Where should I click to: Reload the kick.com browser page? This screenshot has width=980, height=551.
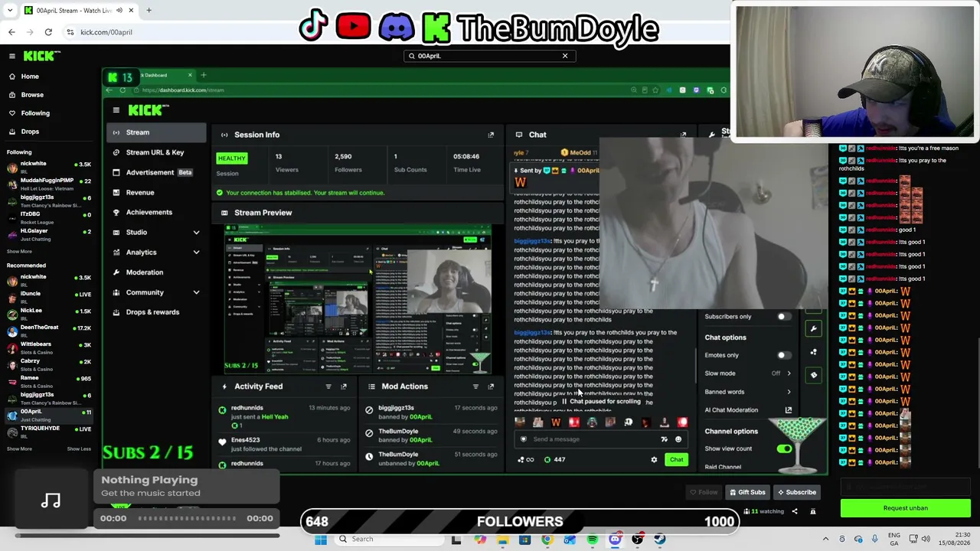(48, 32)
